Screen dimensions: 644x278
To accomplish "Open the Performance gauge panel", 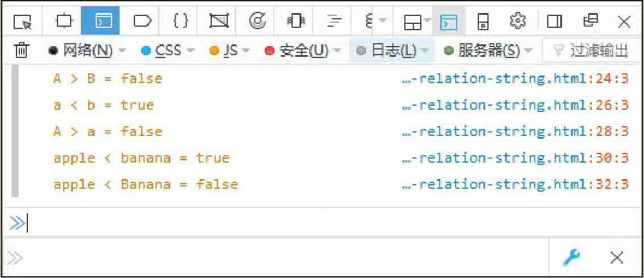I will click(x=259, y=21).
